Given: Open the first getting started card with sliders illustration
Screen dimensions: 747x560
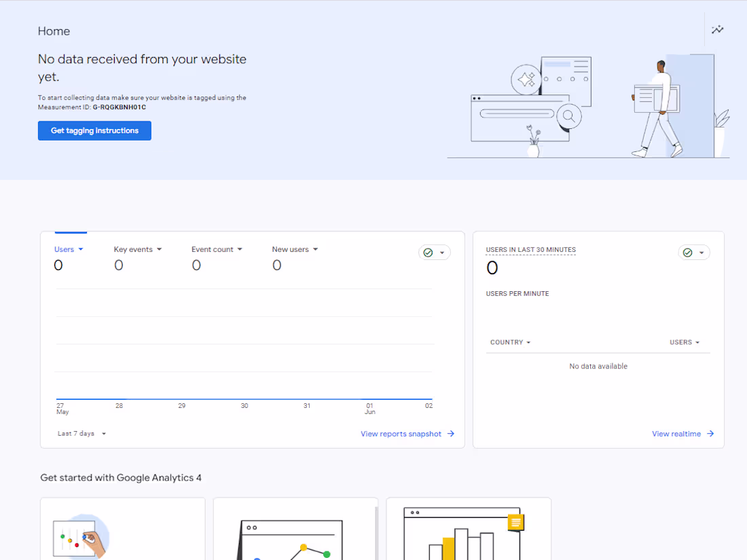Looking at the screenshot, I should coord(123,529).
